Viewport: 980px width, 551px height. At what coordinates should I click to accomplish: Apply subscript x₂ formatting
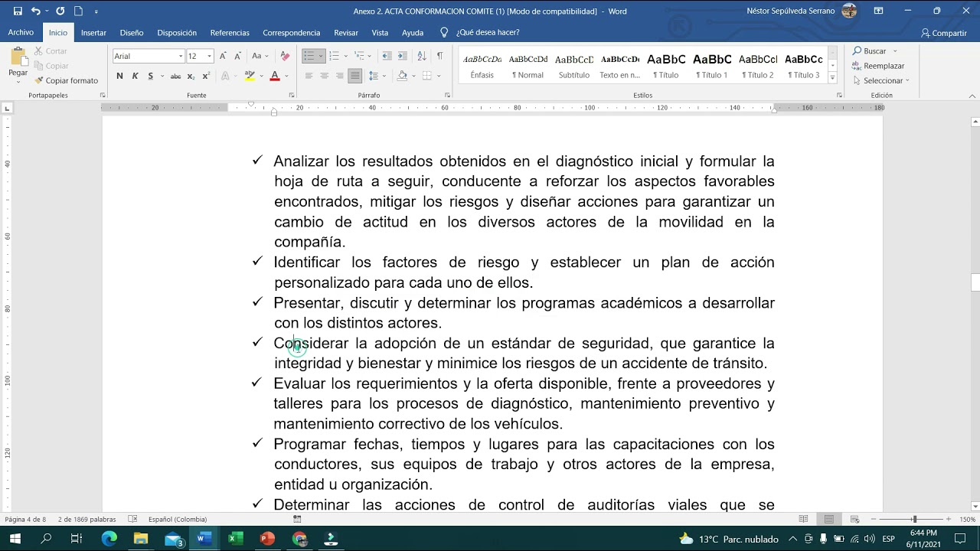(x=191, y=76)
